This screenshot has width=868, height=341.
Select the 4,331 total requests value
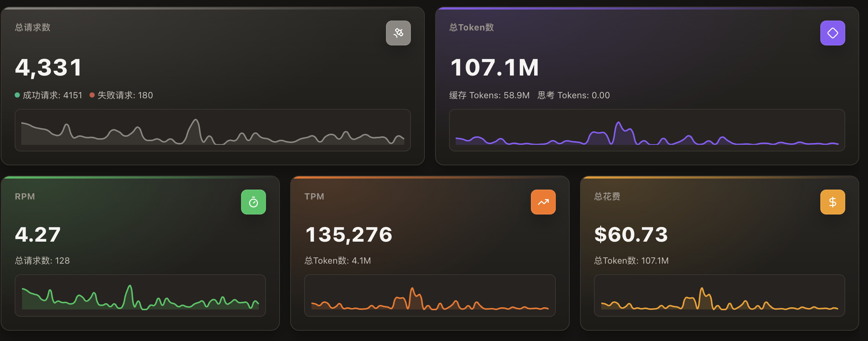48,68
